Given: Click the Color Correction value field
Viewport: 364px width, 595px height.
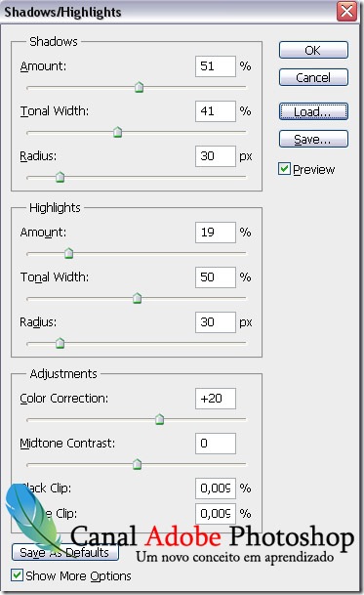Looking at the screenshot, I should 216,399.
